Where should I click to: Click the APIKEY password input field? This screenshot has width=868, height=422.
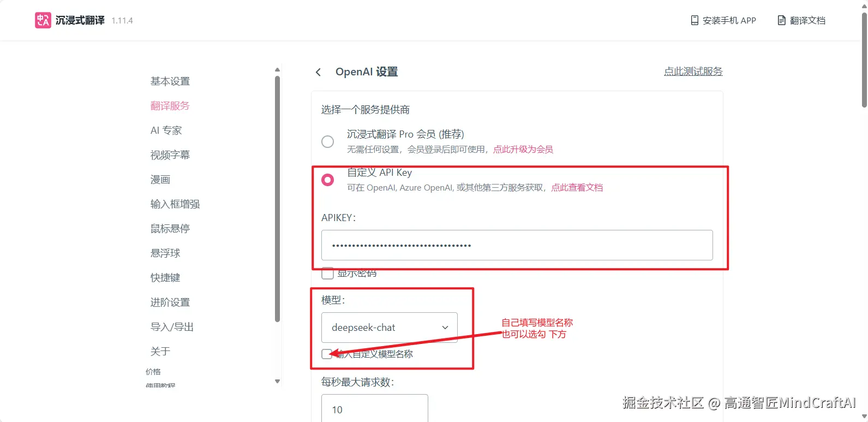click(x=517, y=245)
